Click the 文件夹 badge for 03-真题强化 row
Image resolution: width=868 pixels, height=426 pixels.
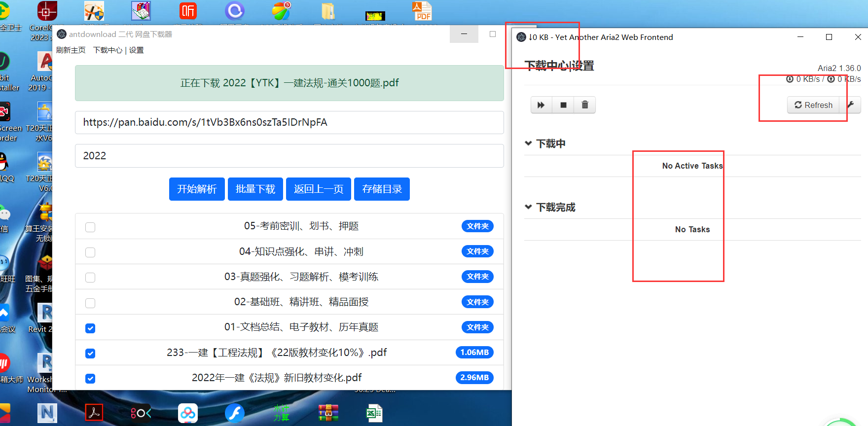(x=477, y=277)
